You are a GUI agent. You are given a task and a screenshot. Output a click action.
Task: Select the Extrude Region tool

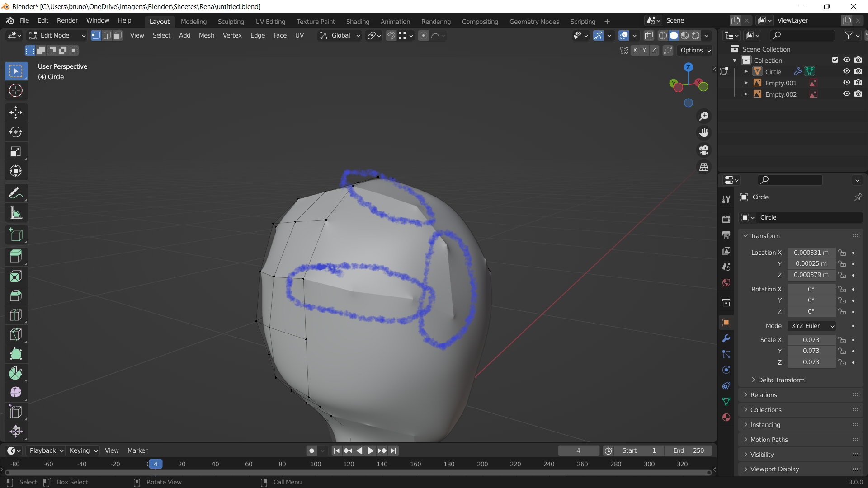tap(16, 256)
